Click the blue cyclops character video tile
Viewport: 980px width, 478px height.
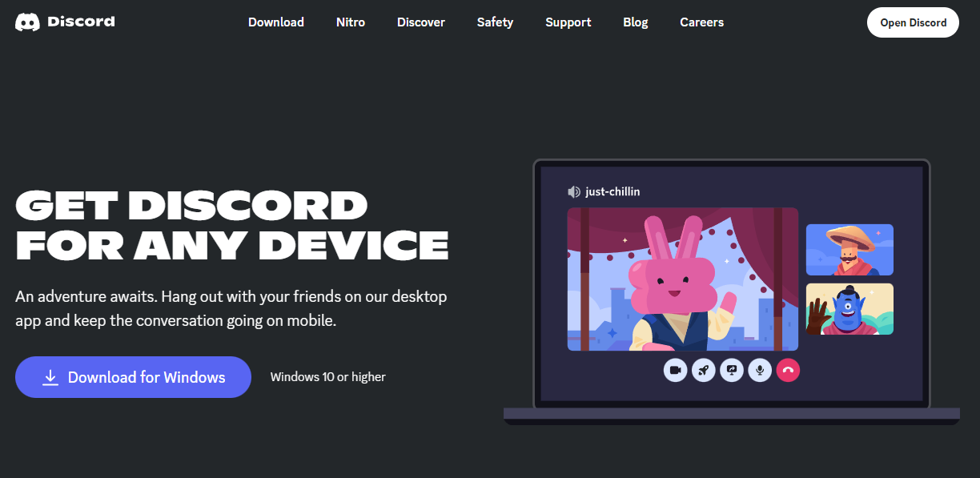point(849,309)
